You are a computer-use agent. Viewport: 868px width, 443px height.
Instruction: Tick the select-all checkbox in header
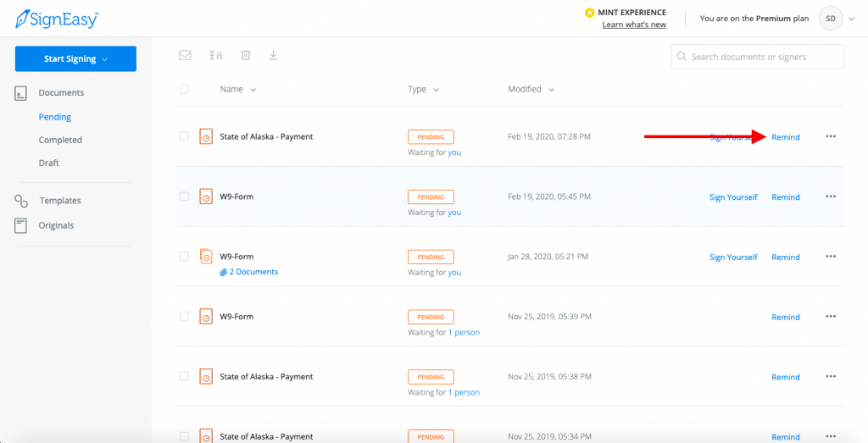pos(184,89)
